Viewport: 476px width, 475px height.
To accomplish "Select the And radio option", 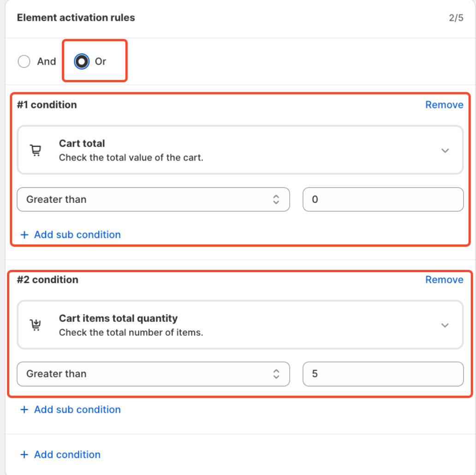I will tap(24, 61).
